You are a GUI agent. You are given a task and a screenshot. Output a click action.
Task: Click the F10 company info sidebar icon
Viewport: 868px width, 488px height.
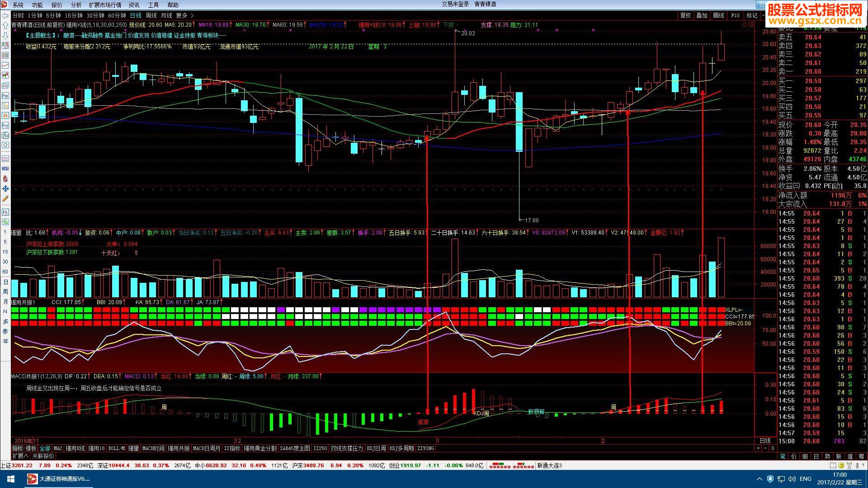(x=5, y=96)
